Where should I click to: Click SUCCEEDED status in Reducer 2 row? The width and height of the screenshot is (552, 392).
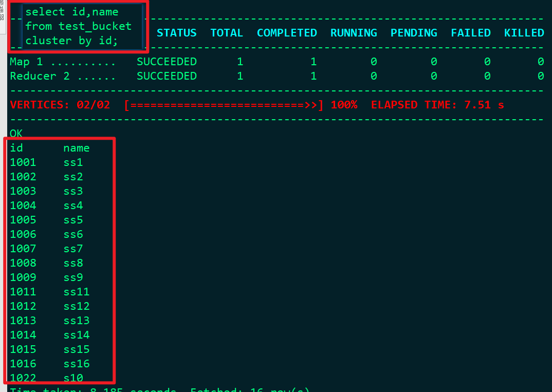coord(167,76)
